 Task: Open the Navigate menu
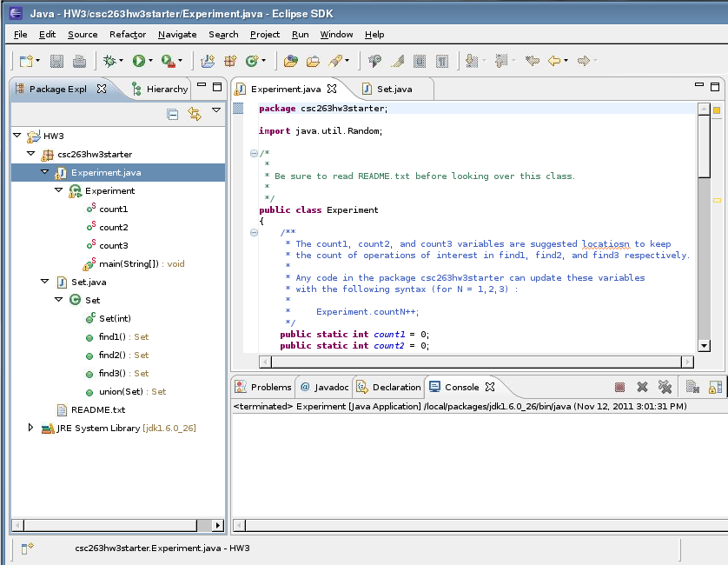pyautogui.click(x=177, y=35)
